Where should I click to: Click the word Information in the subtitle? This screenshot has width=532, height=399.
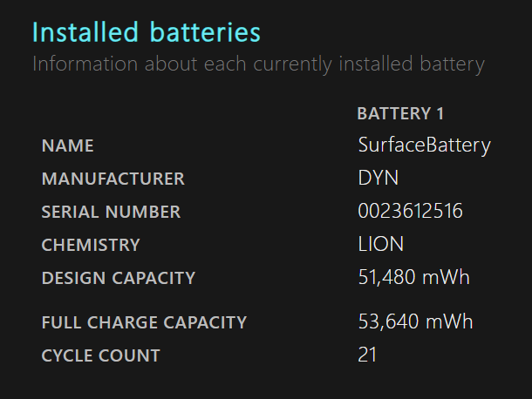pos(85,64)
